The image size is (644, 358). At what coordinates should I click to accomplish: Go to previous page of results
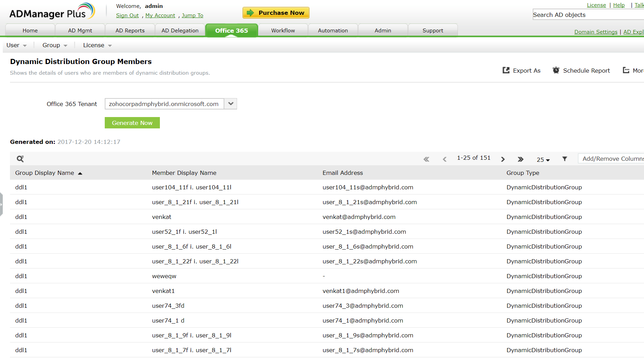[x=444, y=159]
